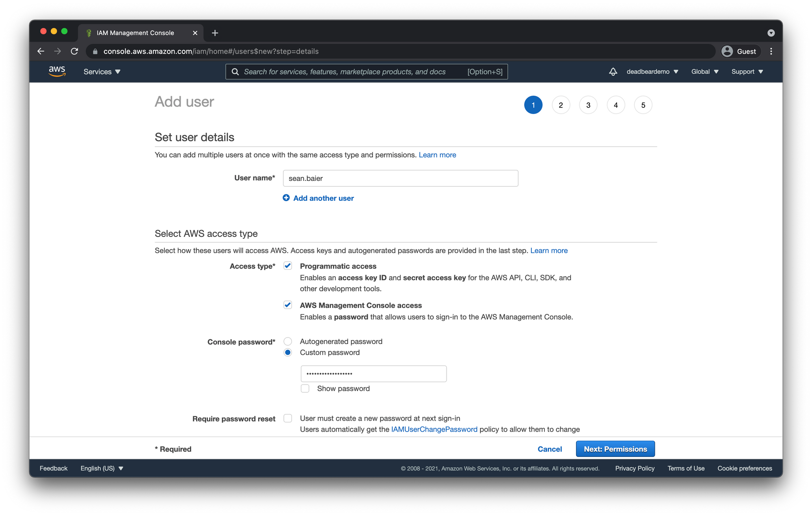Click the User name input field
Image resolution: width=812 pixels, height=516 pixels.
[400, 178]
